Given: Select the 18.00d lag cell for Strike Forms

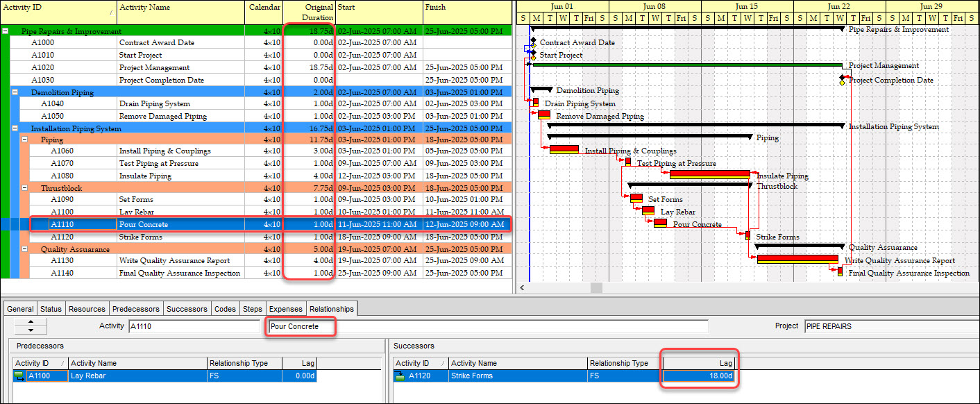Looking at the screenshot, I should [x=698, y=376].
